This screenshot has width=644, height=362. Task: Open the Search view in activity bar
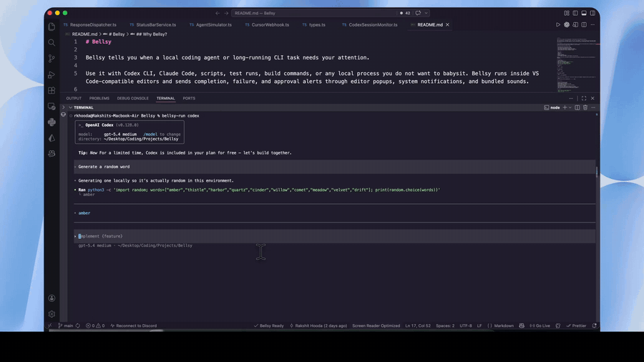52,43
